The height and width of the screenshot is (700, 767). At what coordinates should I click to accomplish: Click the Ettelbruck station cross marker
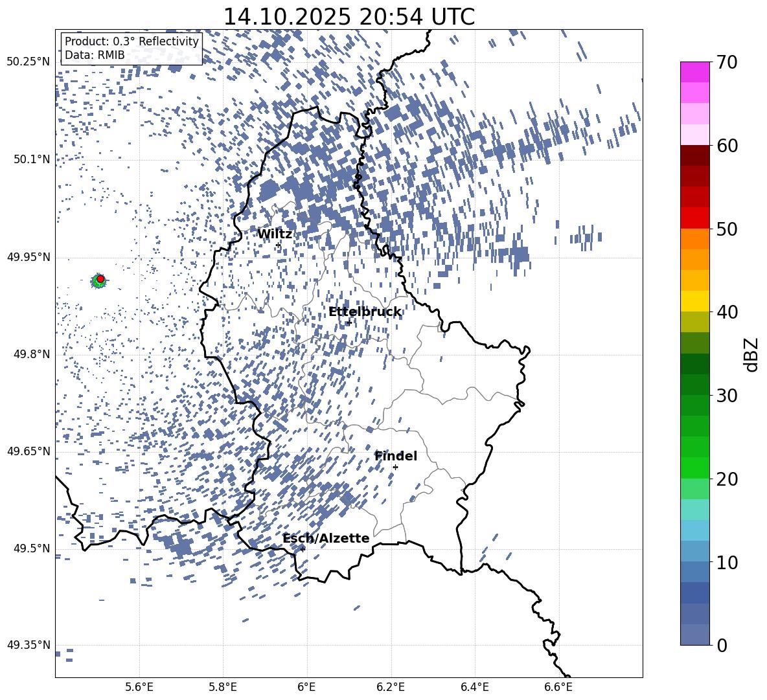[x=349, y=322]
